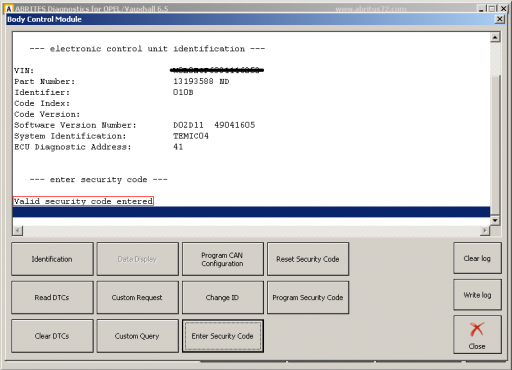Image resolution: width=512 pixels, height=370 pixels.
Task: Click horizontal scroll right arrow
Action: point(485,230)
